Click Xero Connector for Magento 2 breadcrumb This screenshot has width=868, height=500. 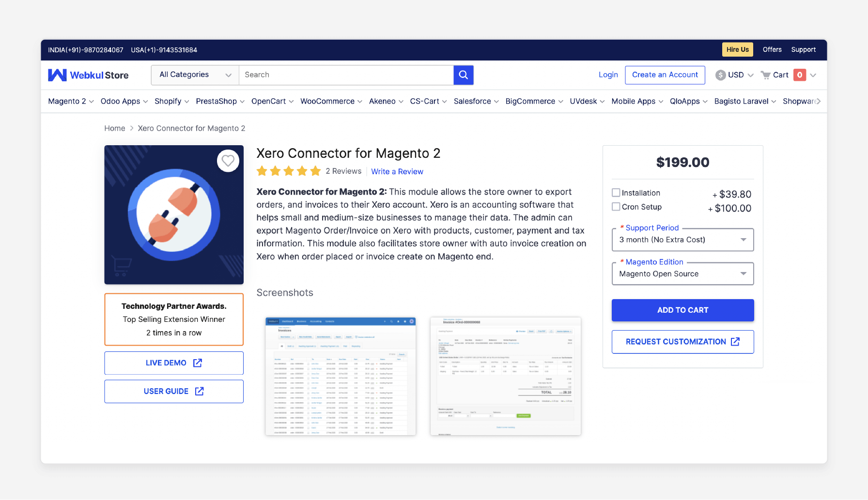coord(191,128)
